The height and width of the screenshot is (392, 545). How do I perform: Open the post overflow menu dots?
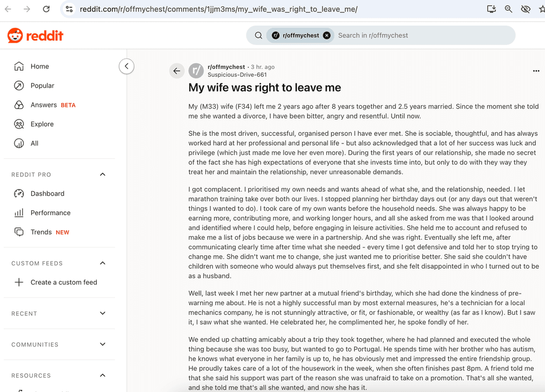536,71
